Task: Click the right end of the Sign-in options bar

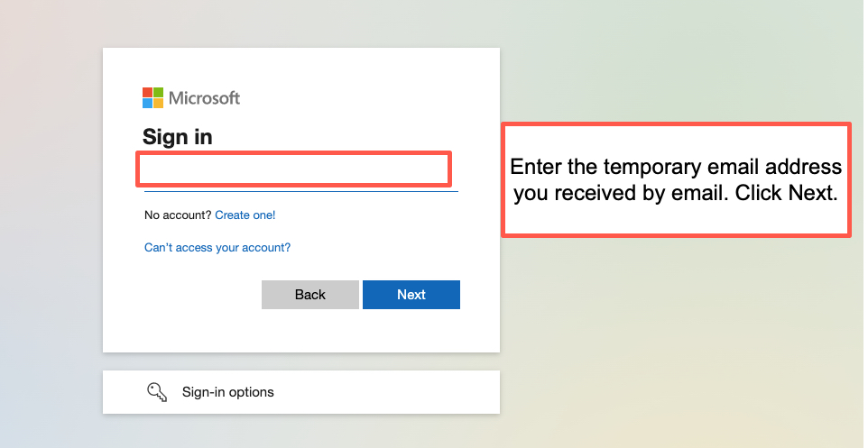Action: pyautogui.click(x=478, y=392)
